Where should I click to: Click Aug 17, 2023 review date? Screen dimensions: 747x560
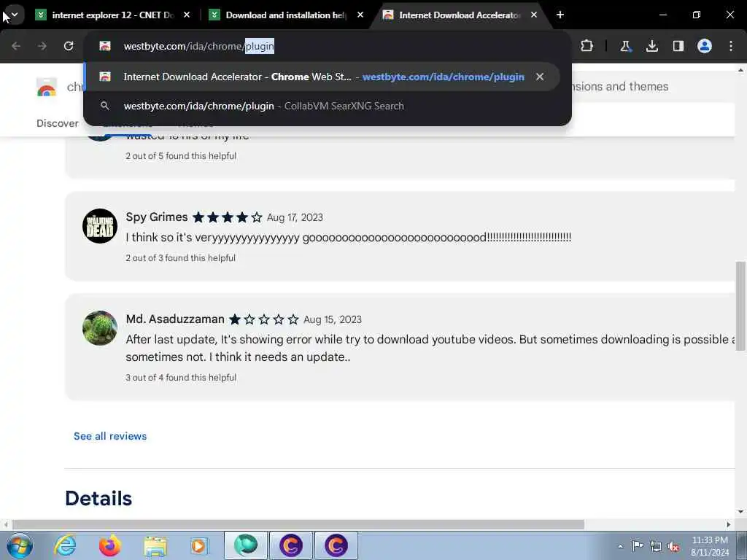[295, 217]
